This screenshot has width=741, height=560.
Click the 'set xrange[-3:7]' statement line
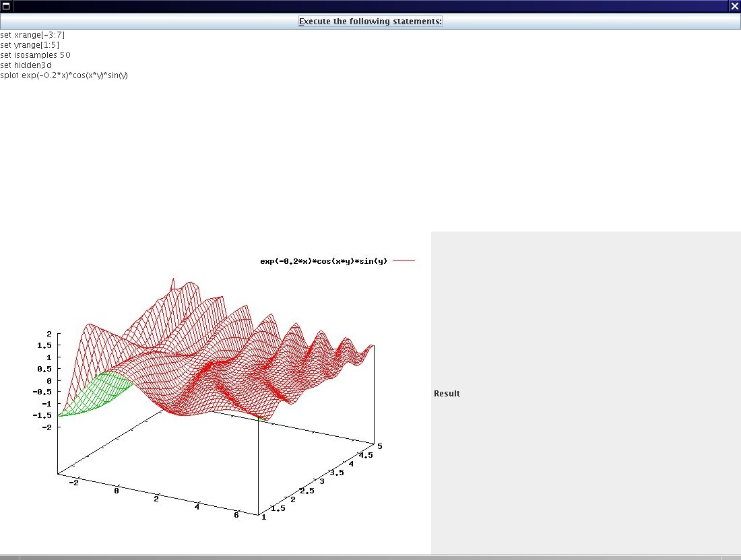tap(32, 34)
